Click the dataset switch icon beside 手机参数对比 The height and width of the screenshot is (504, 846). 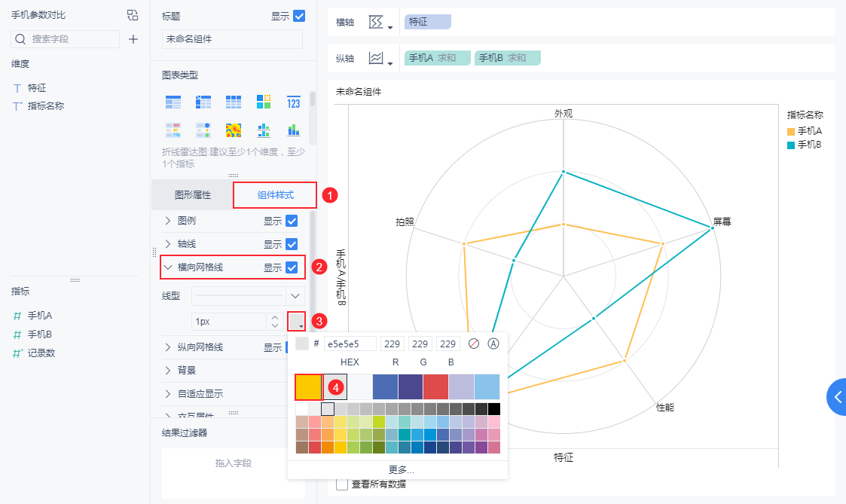[x=133, y=15]
